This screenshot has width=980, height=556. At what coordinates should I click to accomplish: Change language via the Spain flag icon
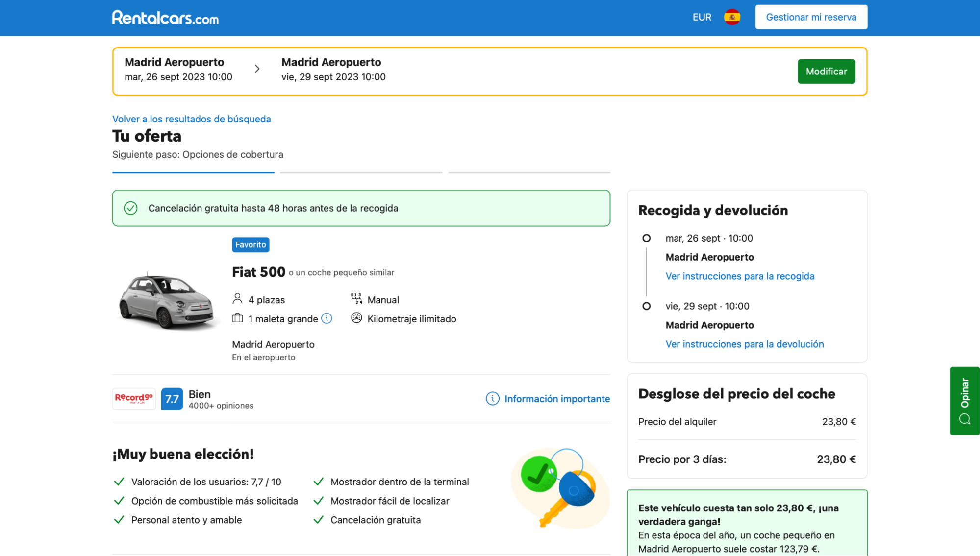click(732, 17)
